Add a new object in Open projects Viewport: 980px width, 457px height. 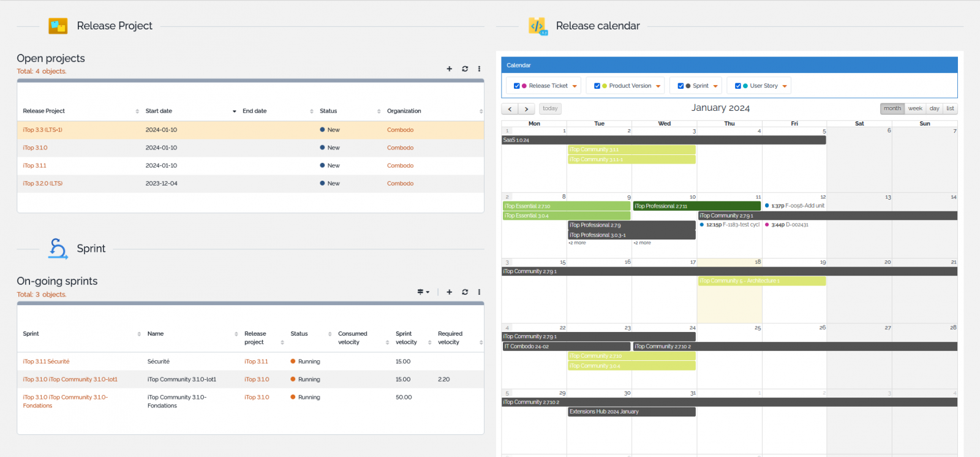450,69
